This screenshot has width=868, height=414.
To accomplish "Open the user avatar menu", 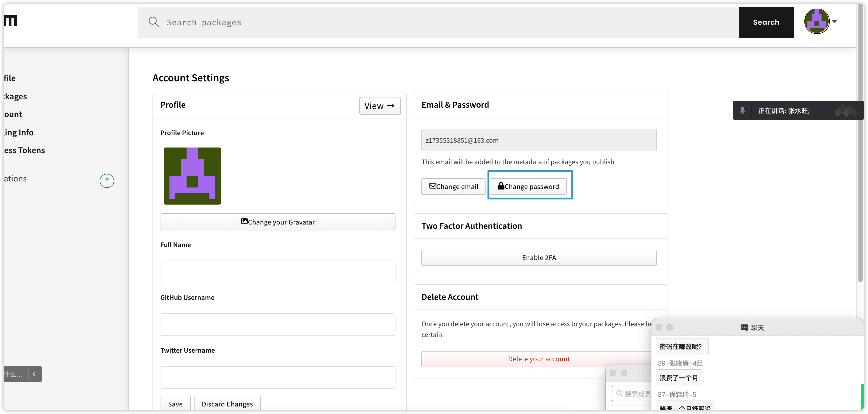I will point(817,21).
